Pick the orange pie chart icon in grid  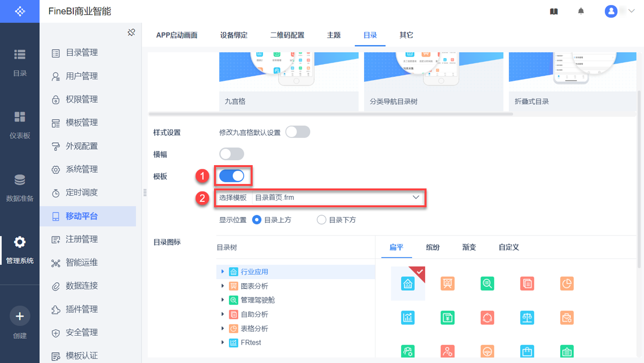click(567, 284)
